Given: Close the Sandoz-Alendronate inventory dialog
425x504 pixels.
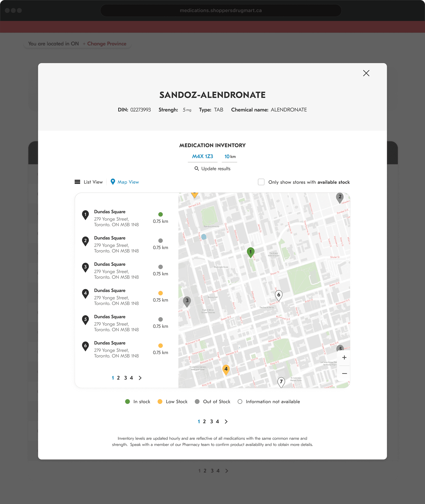Looking at the screenshot, I should pyautogui.click(x=366, y=73).
